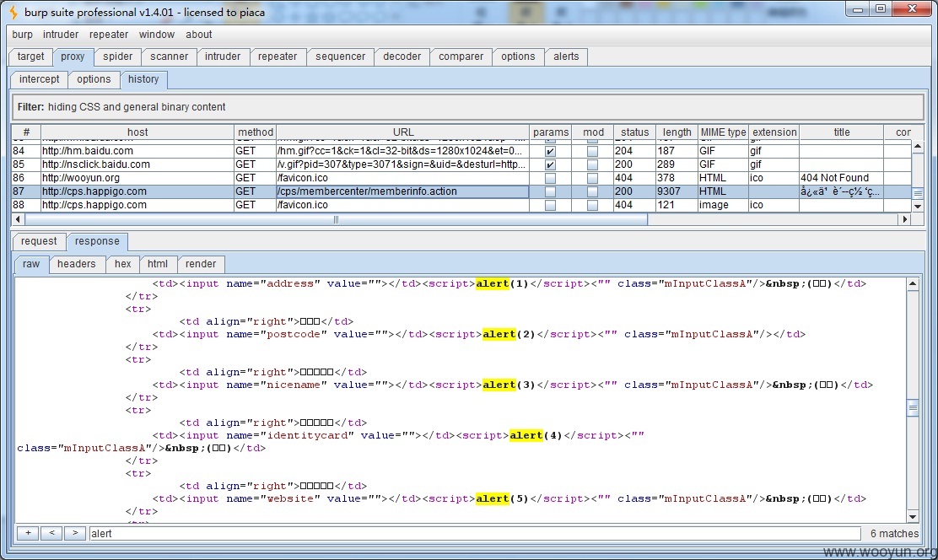Sort history by host column

pyautogui.click(x=137, y=132)
